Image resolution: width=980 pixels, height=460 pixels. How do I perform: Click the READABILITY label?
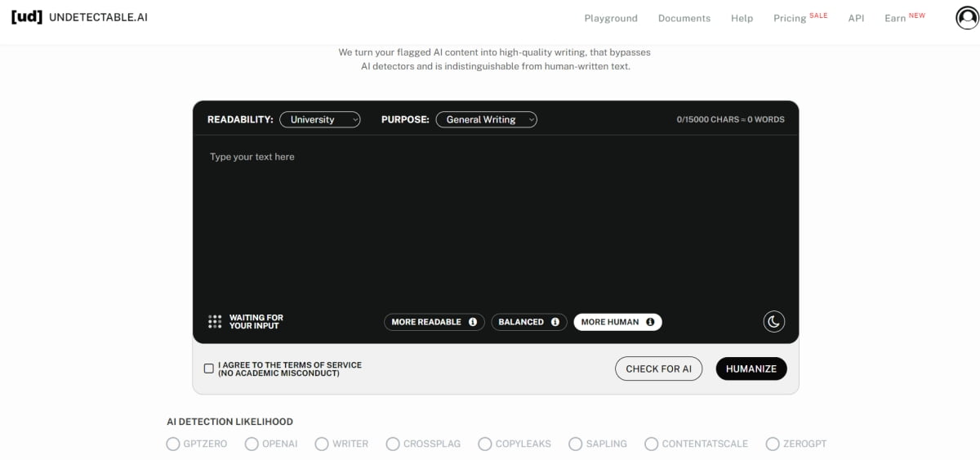click(x=240, y=119)
